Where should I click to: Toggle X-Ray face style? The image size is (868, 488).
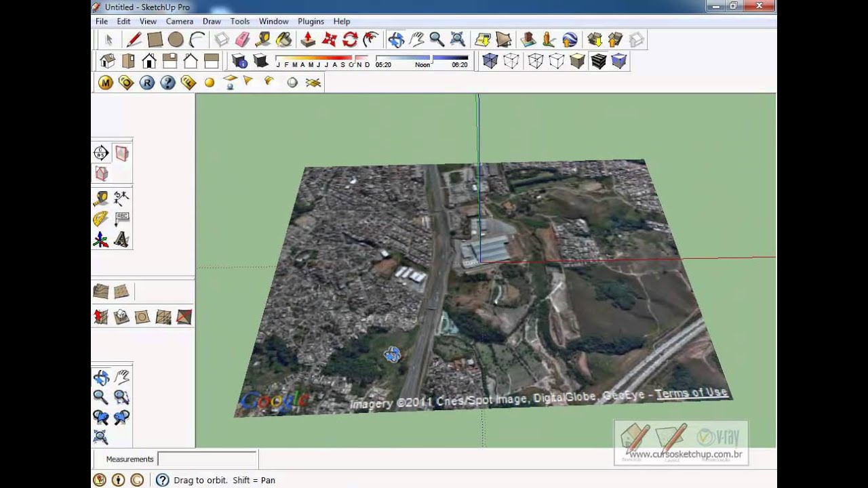490,62
